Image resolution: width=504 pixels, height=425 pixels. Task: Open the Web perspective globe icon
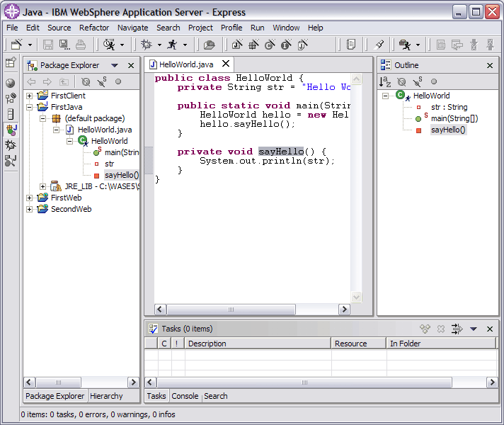(11, 83)
